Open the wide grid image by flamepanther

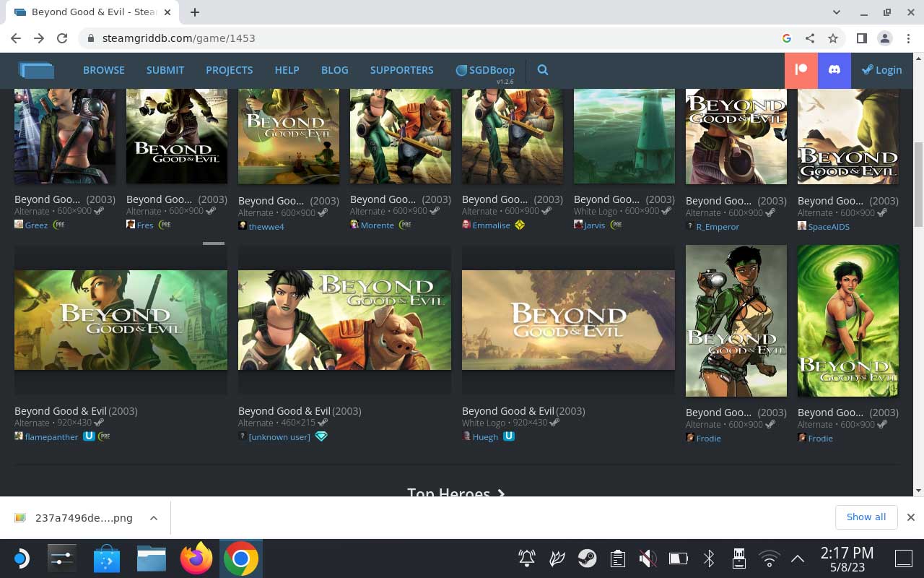point(121,320)
